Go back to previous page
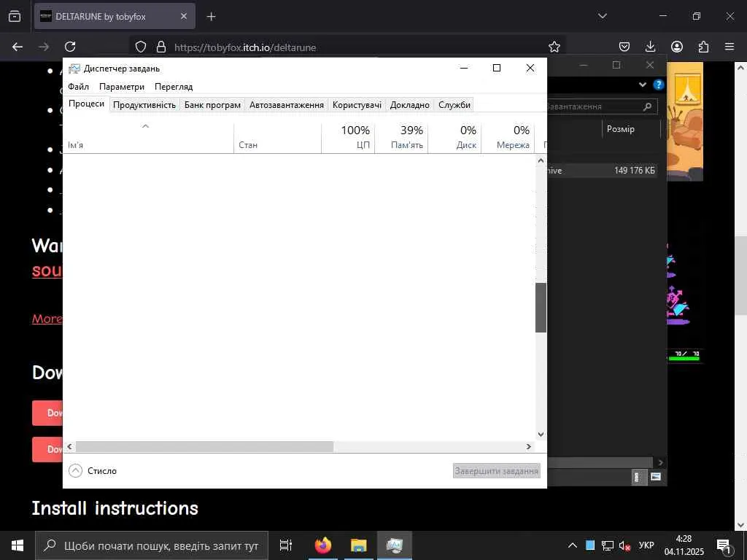Image resolution: width=747 pixels, height=560 pixels. point(18,47)
